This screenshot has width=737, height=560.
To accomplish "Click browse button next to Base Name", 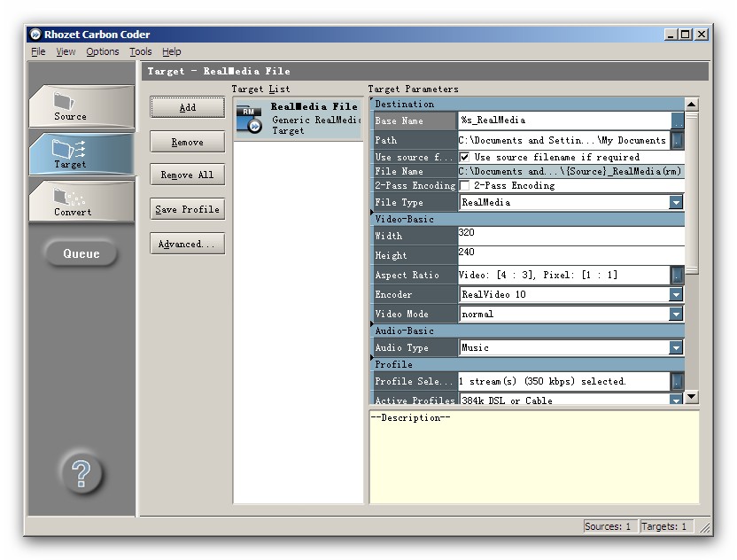I will 678,121.
